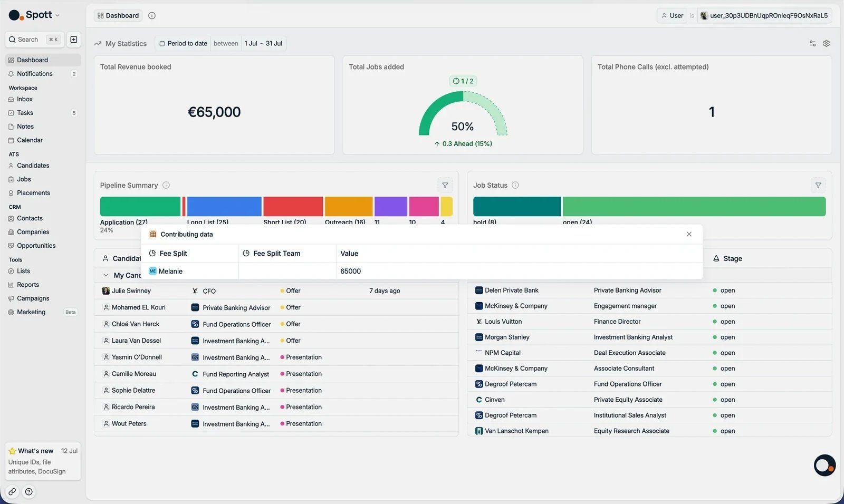Open the Julie Swinney candidate link

(x=131, y=291)
